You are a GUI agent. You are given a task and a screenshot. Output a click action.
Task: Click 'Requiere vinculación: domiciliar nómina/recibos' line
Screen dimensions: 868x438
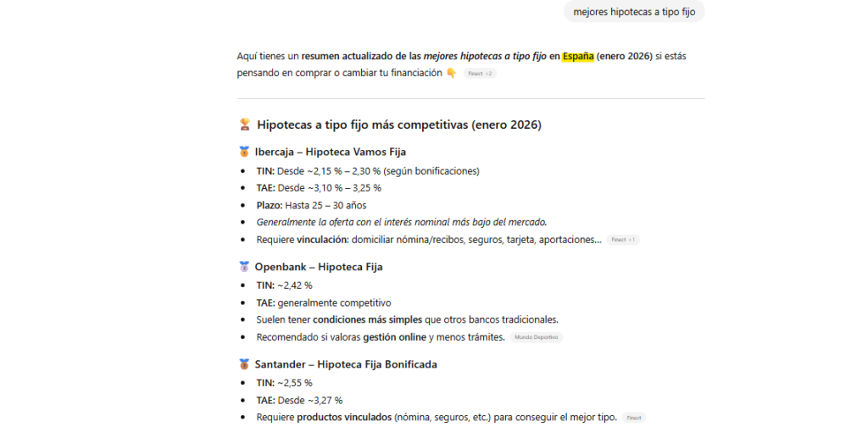429,240
